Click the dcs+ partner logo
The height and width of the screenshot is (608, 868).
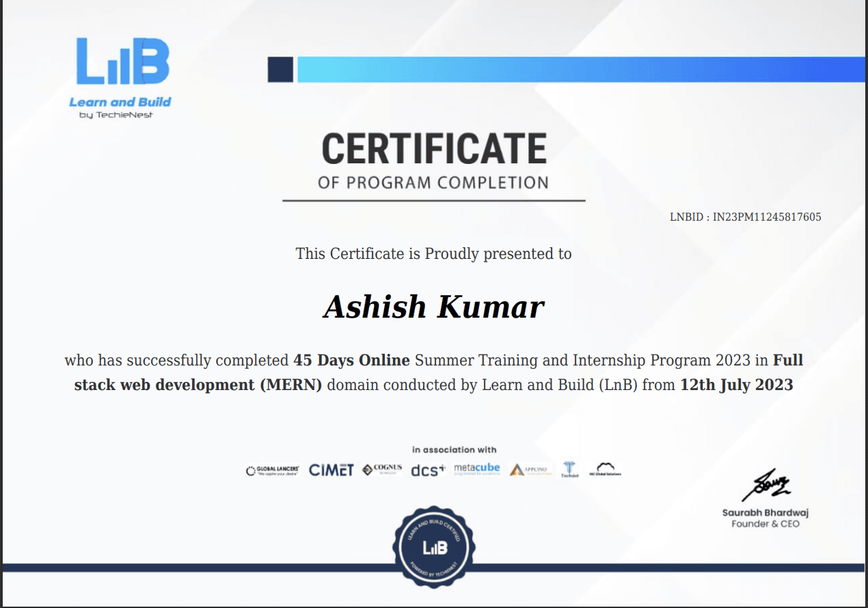428,469
